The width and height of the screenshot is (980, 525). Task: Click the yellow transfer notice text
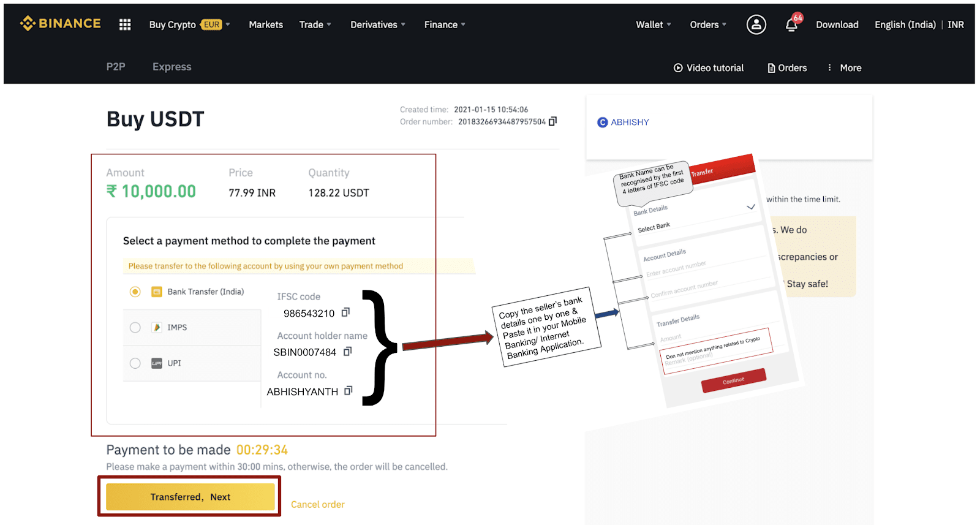click(266, 266)
